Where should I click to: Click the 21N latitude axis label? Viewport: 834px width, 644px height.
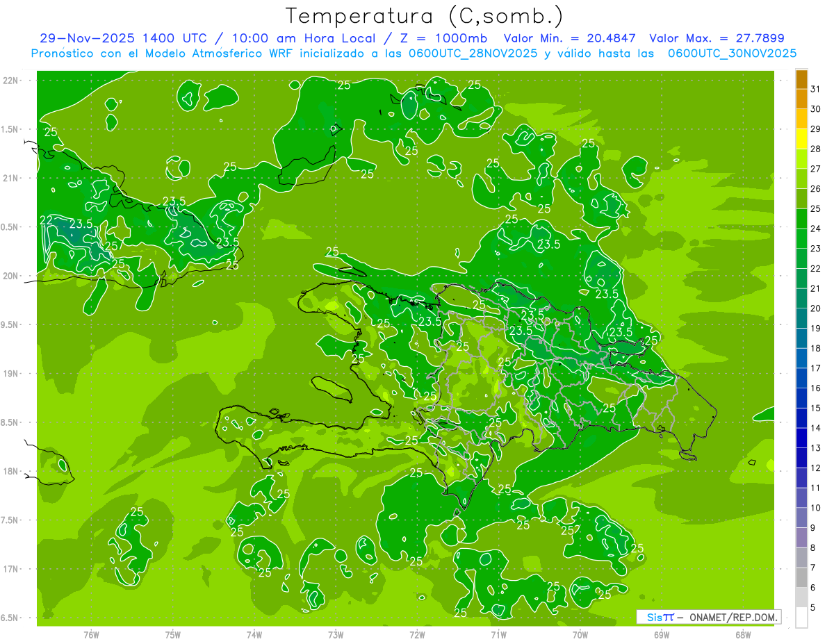(11, 178)
